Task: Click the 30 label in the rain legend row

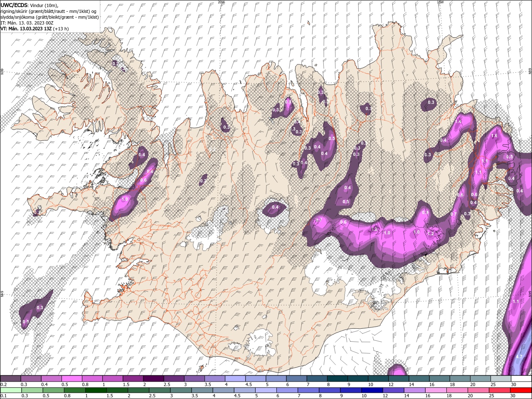Action: (x=513, y=396)
